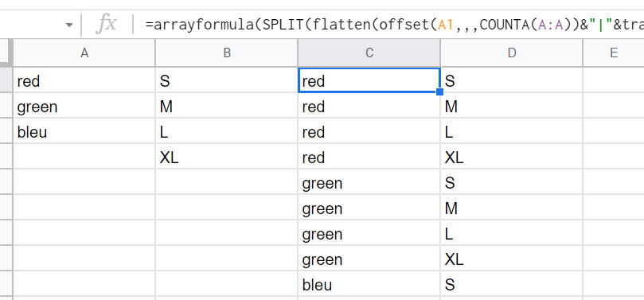Select the active 'red' cell in column C

369,80
